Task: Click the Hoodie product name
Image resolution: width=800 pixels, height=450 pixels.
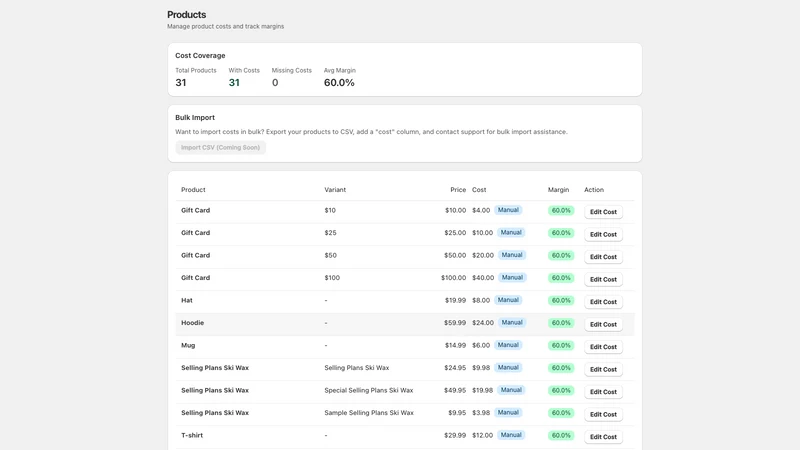Action: [x=192, y=323]
